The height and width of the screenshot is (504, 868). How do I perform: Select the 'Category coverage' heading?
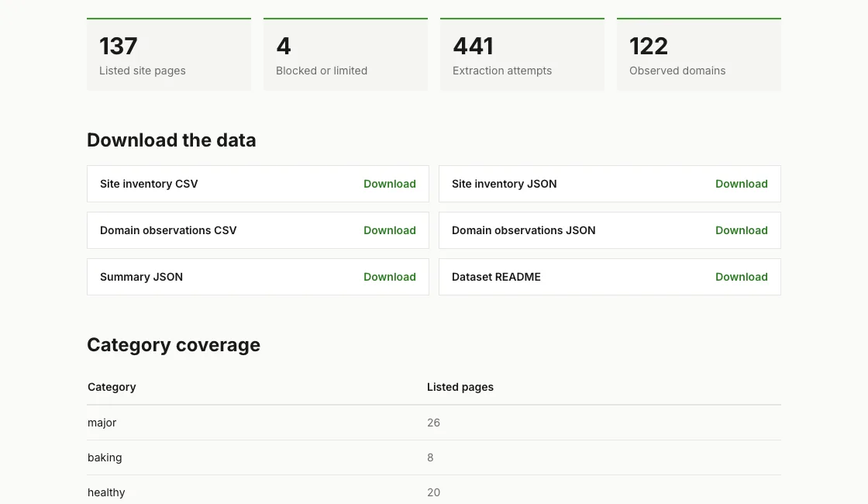[174, 345]
